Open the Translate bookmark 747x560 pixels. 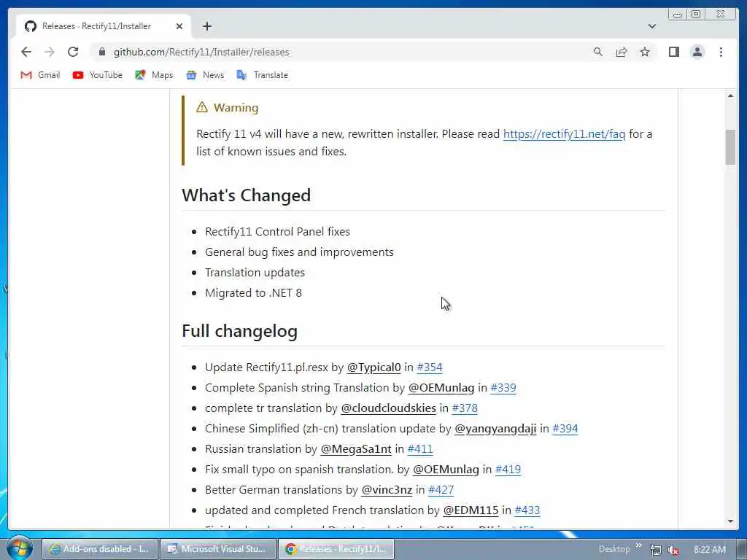(x=262, y=75)
